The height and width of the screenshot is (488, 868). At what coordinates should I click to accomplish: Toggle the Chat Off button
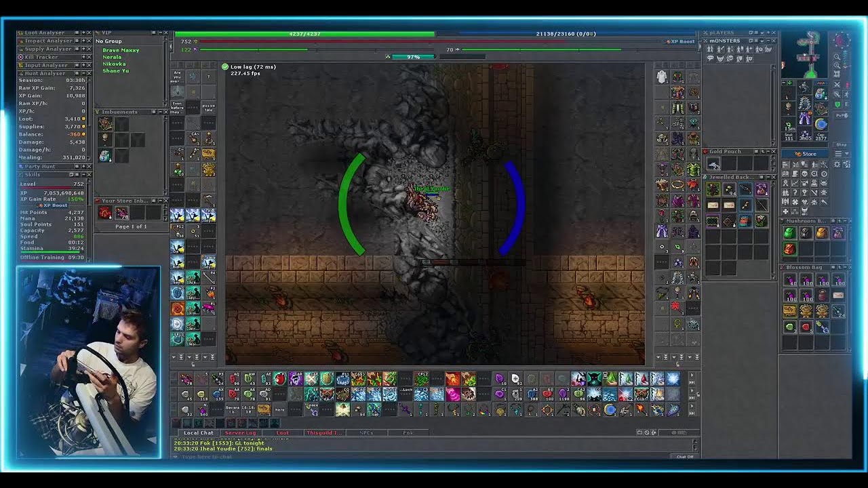point(684,457)
